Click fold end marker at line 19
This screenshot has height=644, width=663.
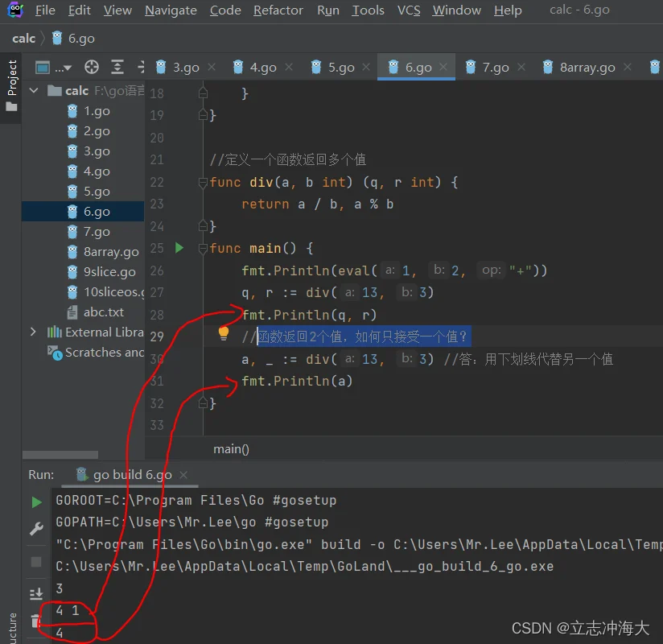pyautogui.click(x=203, y=114)
